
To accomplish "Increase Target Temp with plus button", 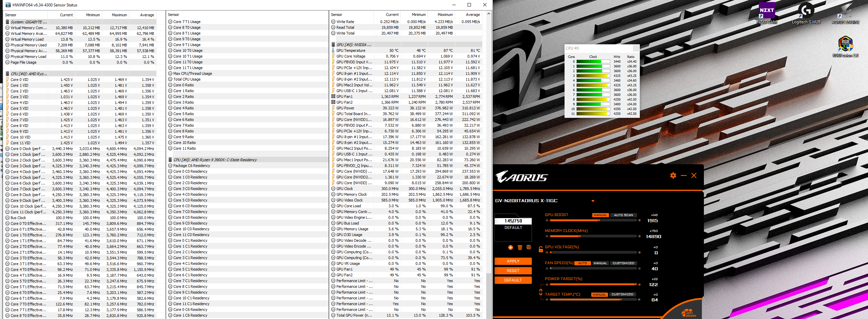I will pyautogui.click(x=639, y=300).
